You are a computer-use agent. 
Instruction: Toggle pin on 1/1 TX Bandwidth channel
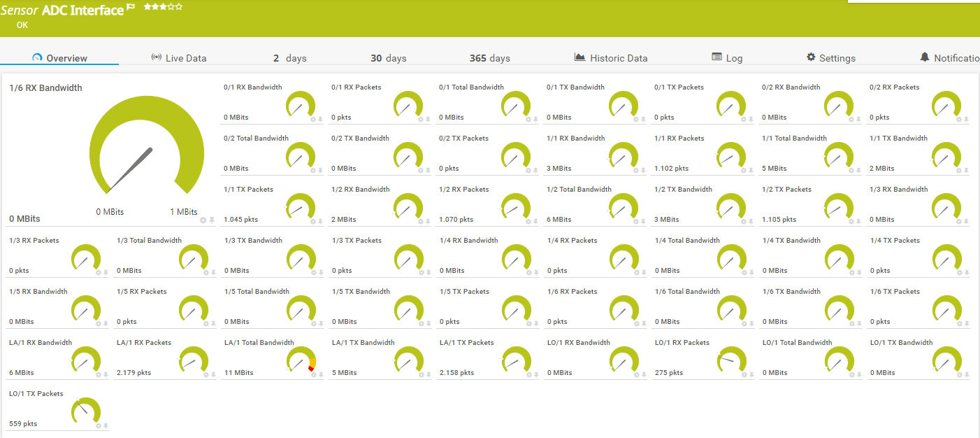966,171
